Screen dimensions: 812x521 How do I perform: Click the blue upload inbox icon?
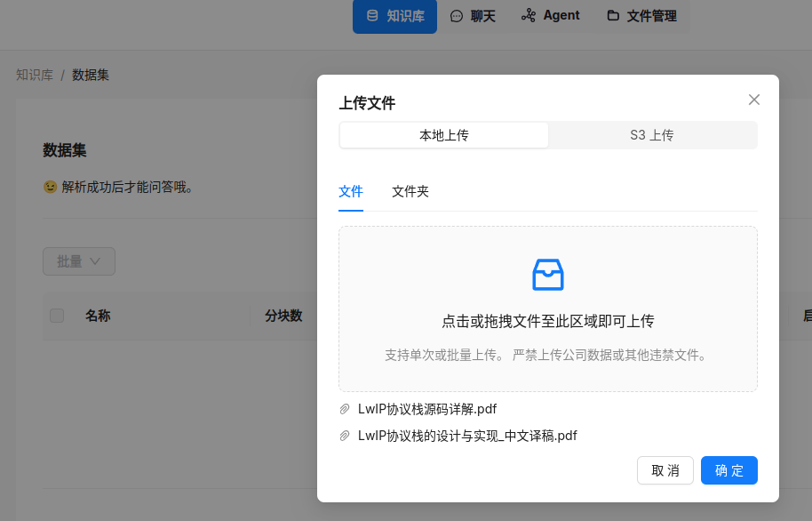tap(547, 275)
